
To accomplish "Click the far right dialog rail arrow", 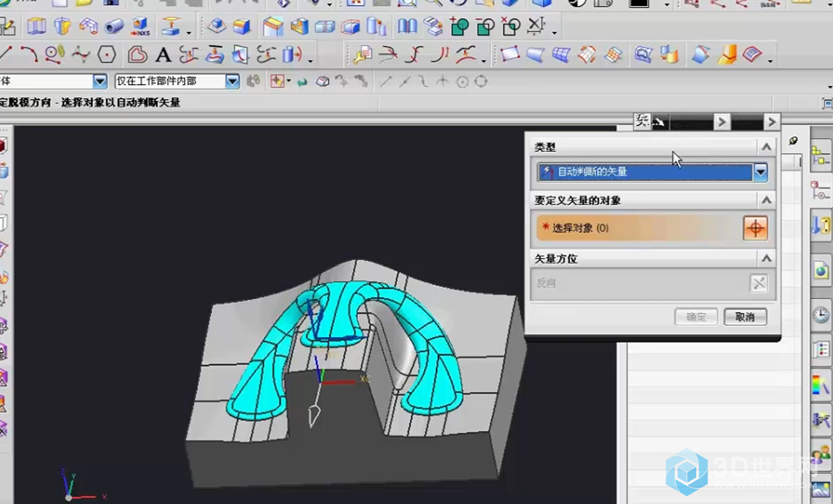I will click(771, 122).
